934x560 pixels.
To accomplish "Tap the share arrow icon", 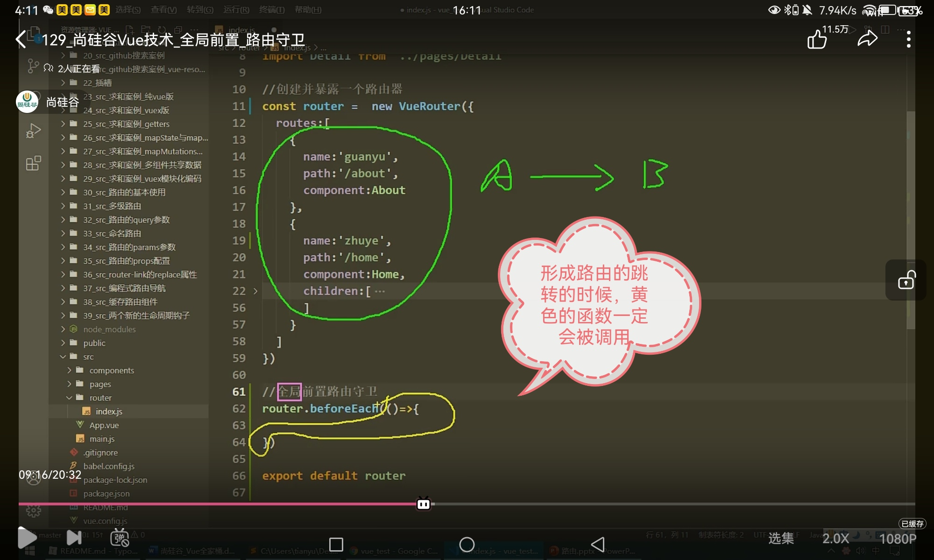I will pos(867,39).
